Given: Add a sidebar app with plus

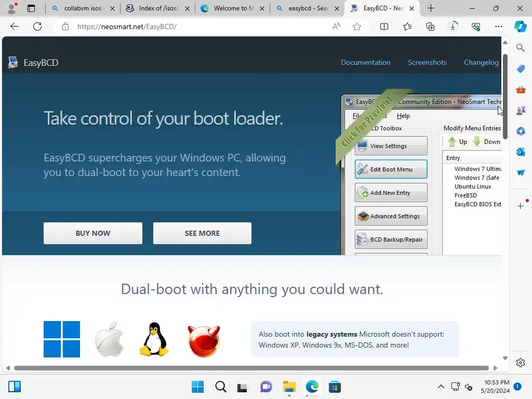Looking at the screenshot, I should tap(521, 206).
